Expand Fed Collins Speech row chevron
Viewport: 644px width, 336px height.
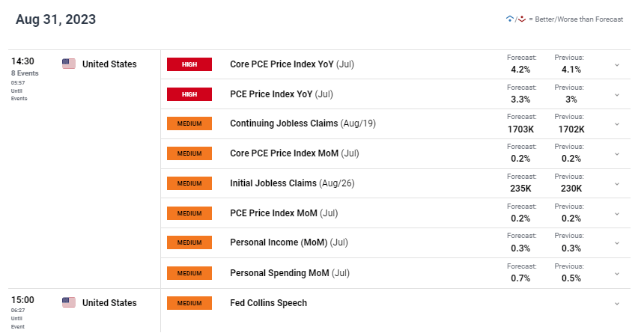tap(617, 304)
